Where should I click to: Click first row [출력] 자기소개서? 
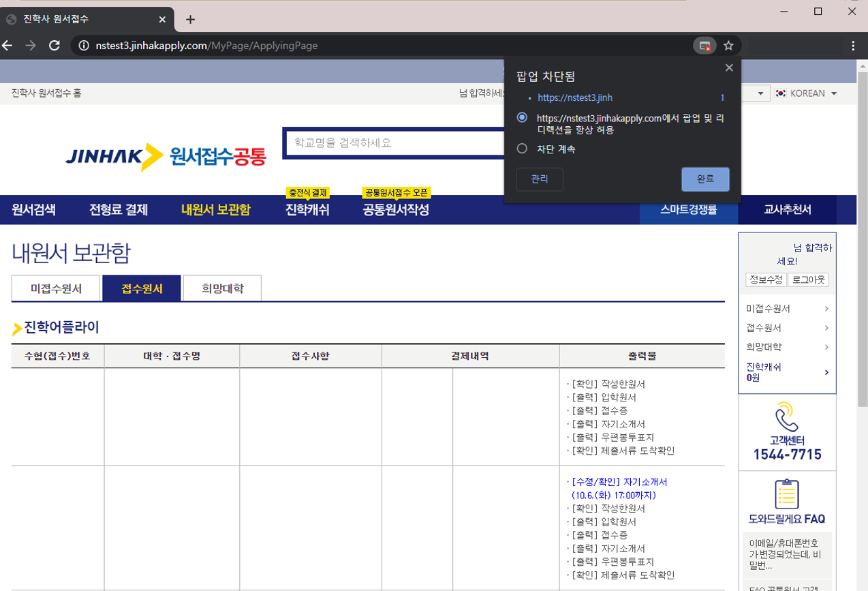[x=608, y=424]
